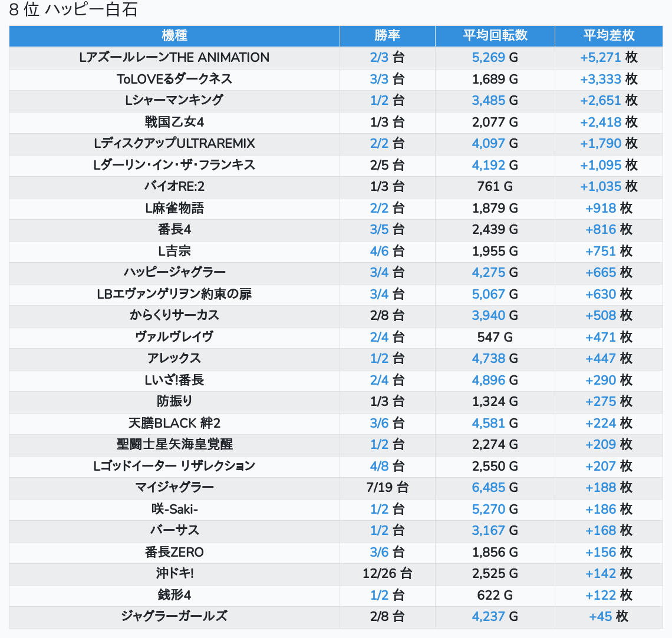Select the 5,269 G average spins value
This screenshot has height=638, width=672.
(495, 57)
